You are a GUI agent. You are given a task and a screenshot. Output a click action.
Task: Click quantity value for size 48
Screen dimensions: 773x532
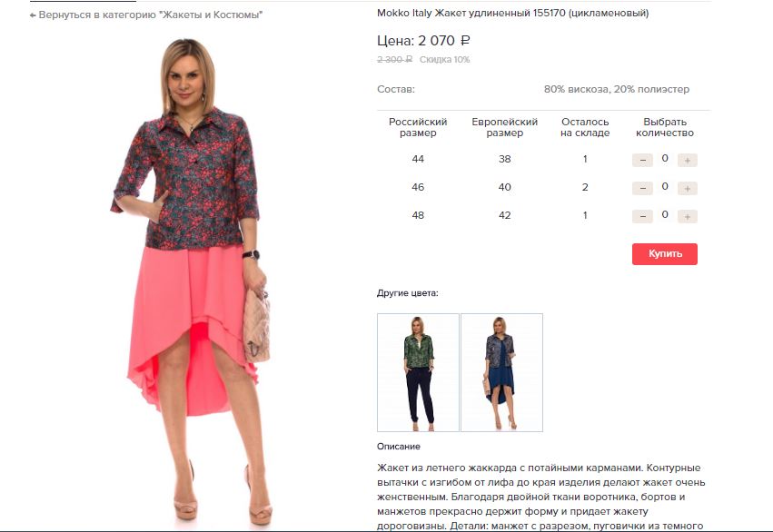tap(665, 215)
